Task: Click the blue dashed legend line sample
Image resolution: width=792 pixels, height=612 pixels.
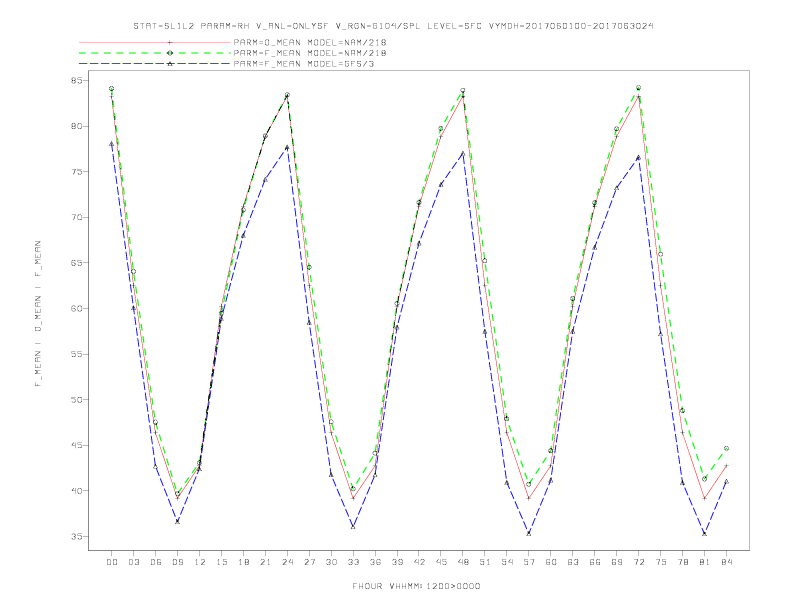Action: [x=155, y=64]
